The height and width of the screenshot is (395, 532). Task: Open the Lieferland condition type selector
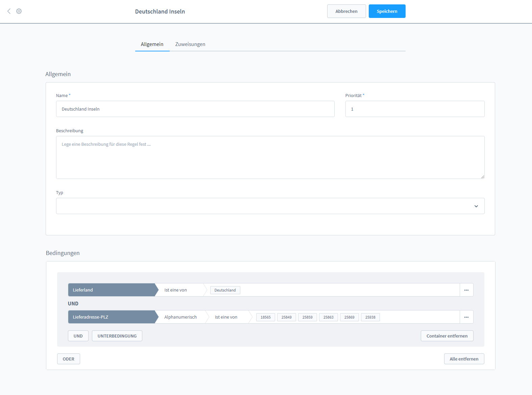click(x=112, y=290)
